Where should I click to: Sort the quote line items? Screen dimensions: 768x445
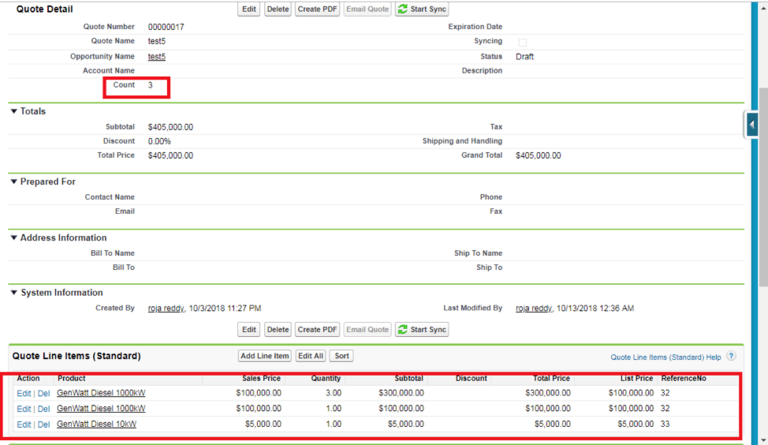point(342,356)
